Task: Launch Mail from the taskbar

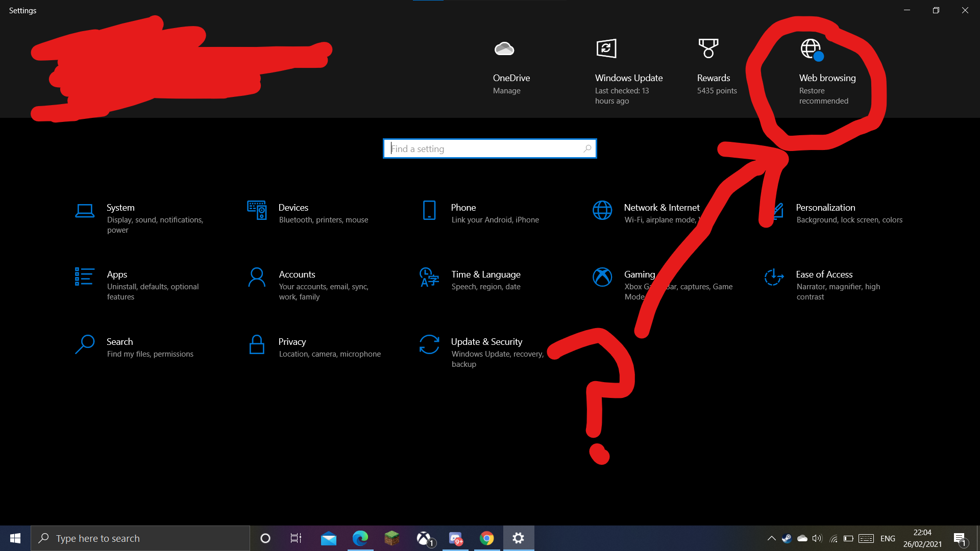Action: pos(329,538)
